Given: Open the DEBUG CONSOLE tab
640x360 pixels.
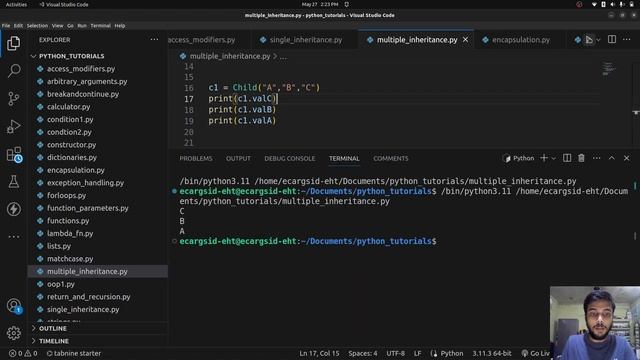Looking at the screenshot, I should pyautogui.click(x=290, y=158).
